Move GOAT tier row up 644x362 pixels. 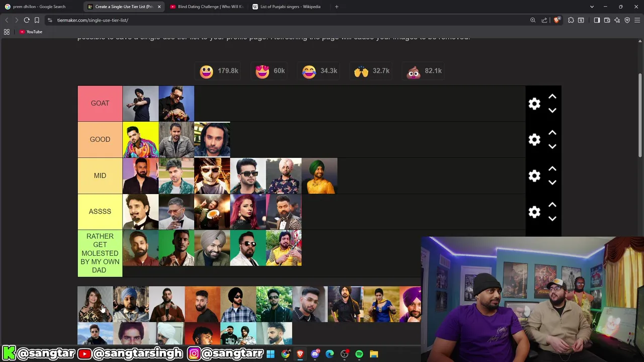click(x=552, y=97)
